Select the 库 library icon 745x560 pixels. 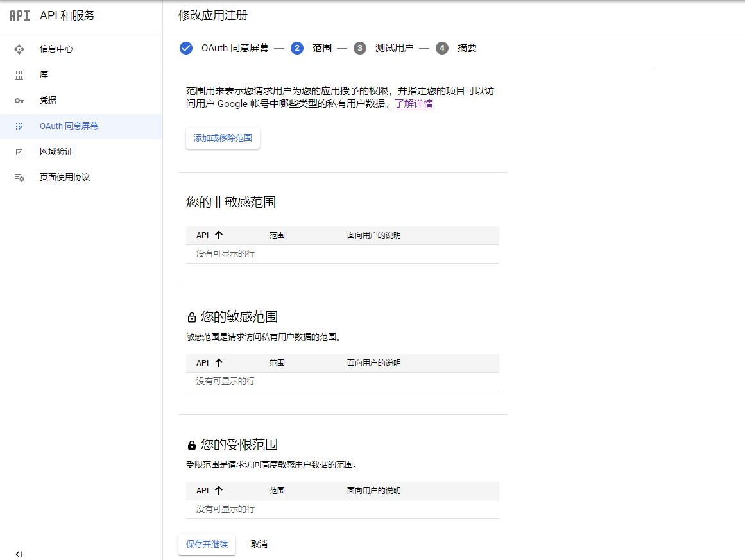(19, 75)
